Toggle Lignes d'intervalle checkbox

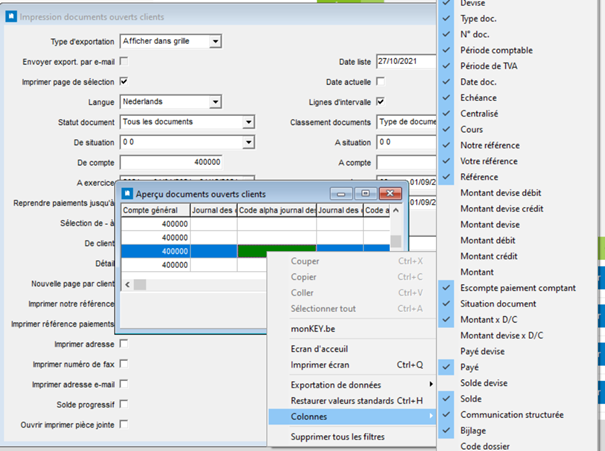coord(380,101)
